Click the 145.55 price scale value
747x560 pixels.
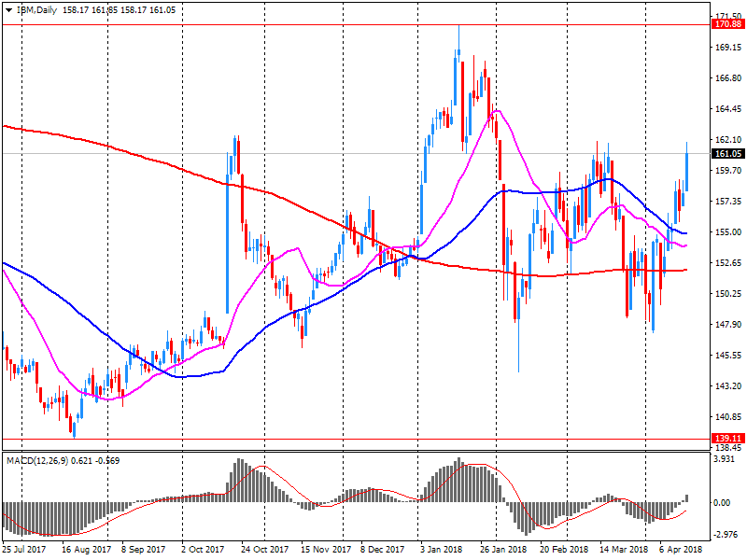coord(728,356)
